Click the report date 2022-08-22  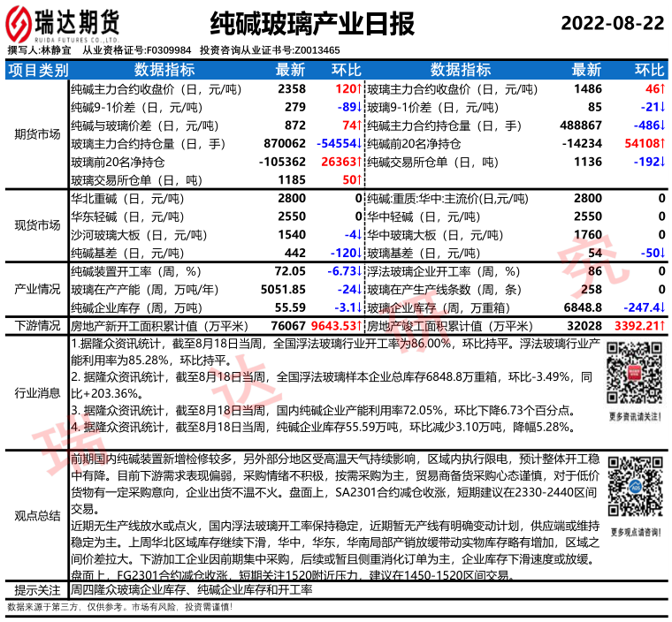[612, 23]
